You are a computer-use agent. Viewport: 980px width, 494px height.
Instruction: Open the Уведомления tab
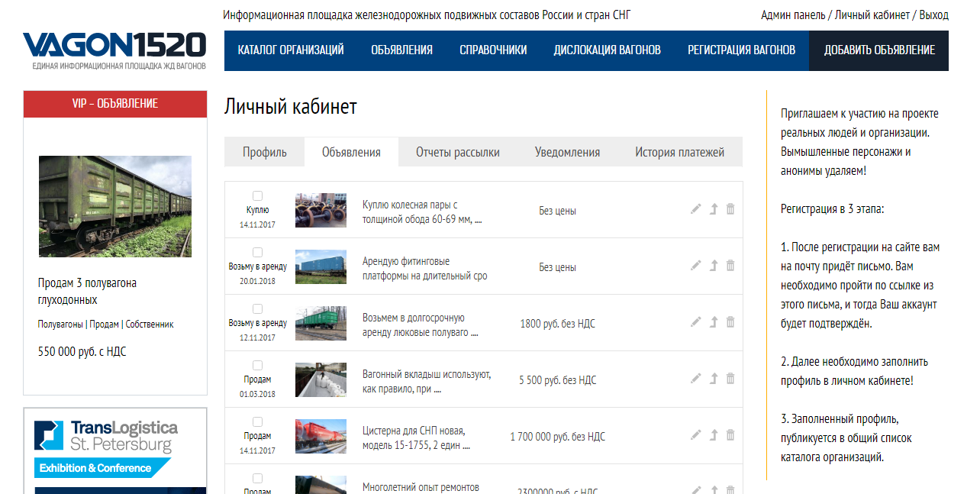[x=567, y=152]
